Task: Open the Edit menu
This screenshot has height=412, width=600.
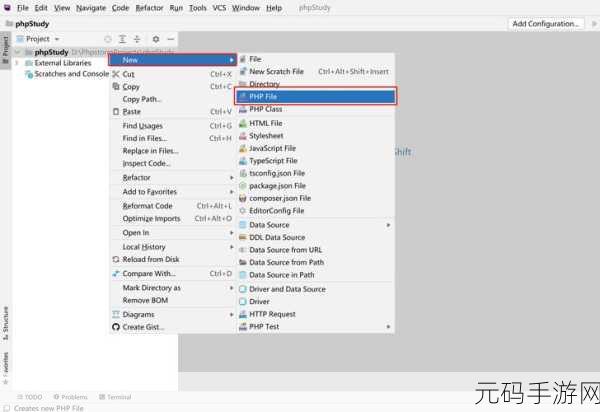Action: click(41, 8)
